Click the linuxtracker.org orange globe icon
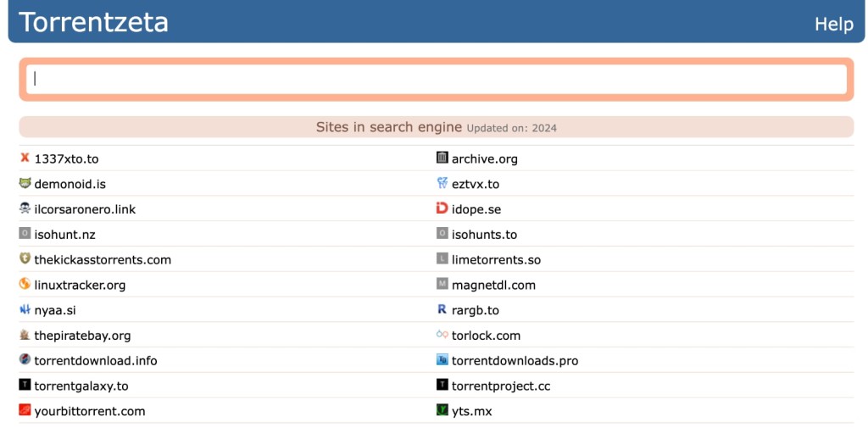This screenshot has height=433, width=868. (25, 284)
